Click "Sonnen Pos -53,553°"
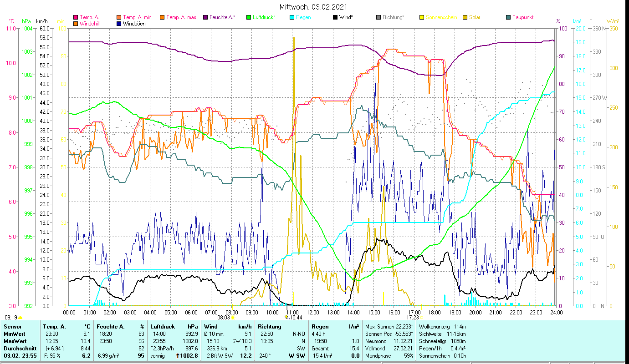Viewport: 629px width, 364px height. point(389,334)
